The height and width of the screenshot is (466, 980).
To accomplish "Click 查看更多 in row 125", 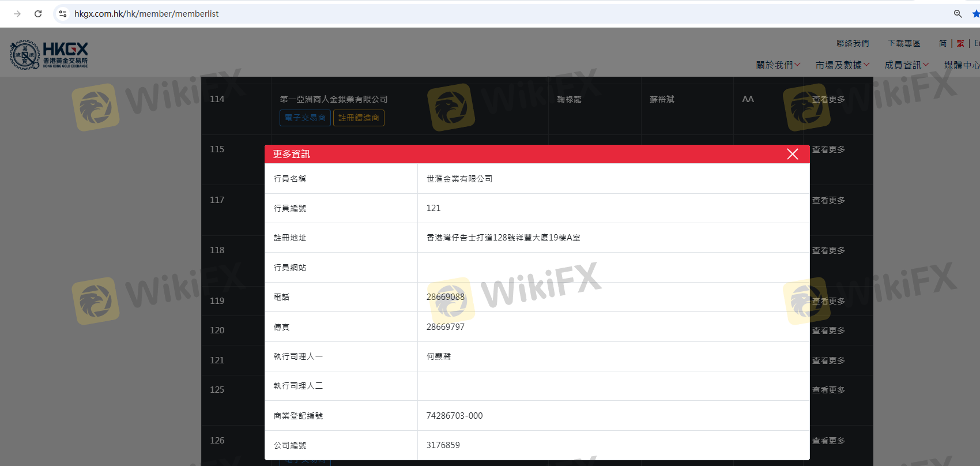I will [828, 390].
